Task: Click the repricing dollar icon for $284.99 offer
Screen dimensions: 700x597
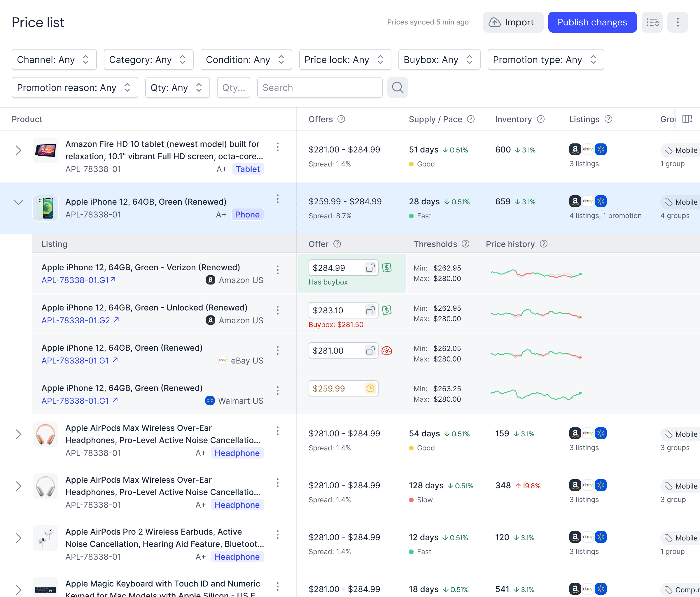Action: coord(386,268)
